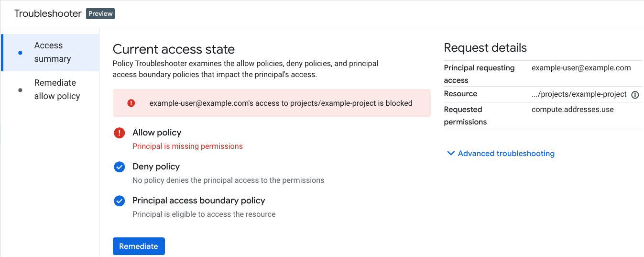
Task: Click the example-user@example.com principal value
Action: (x=581, y=68)
